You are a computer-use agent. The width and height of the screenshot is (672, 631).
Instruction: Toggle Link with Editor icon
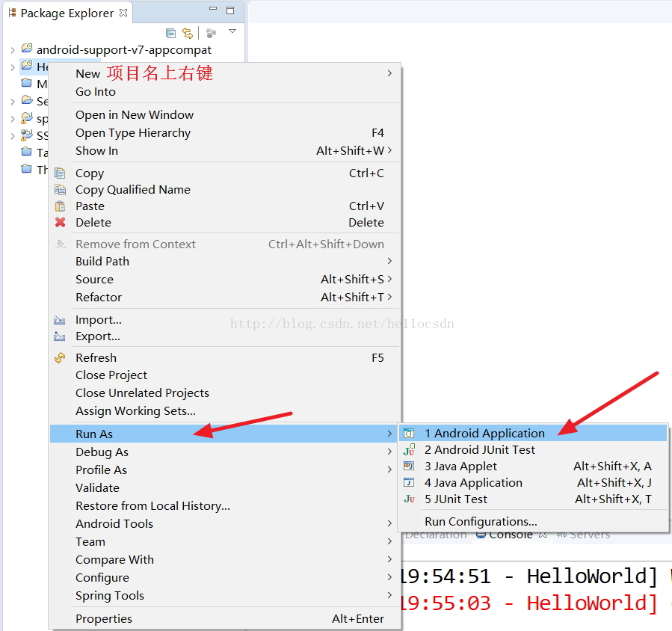(188, 33)
